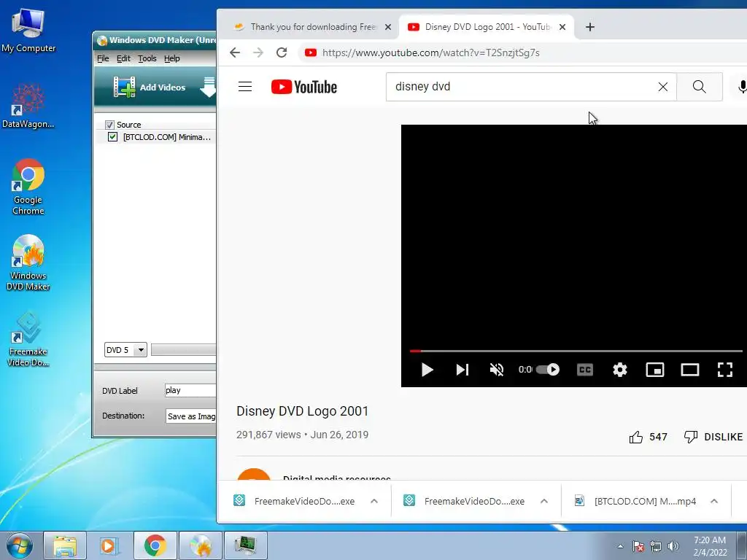Viewport: 747px width, 560px height.
Task: Expand options for the [BTCLOD.COM] mp4 download
Action: tap(714, 501)
